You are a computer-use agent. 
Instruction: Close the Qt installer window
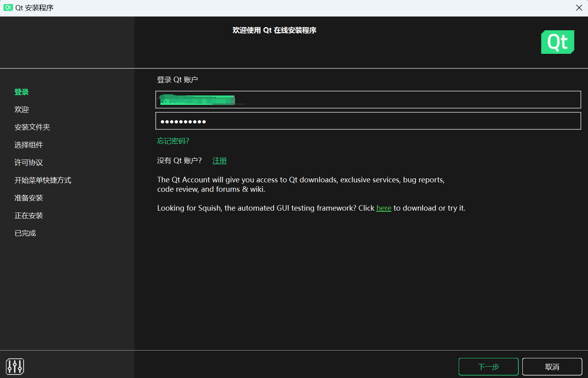pyautogui.click(x=579, y=8)
